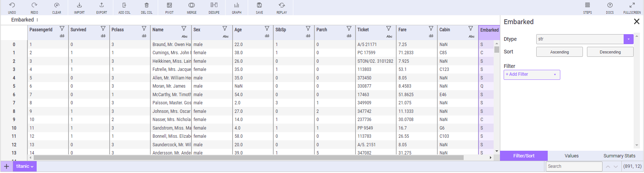644x173 pixels.
Task: Open the Add Filter dropdown
Action: coord(532,75)
